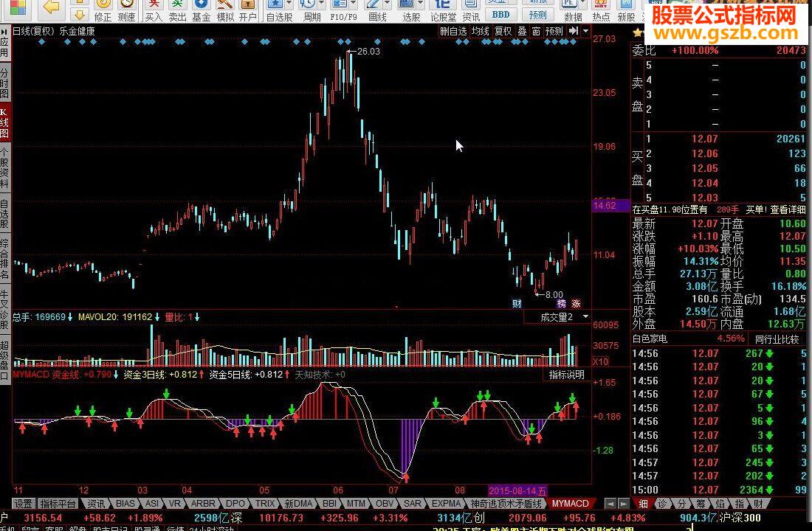Open the 指标平台 indicator platform button
This screenshot has height=531, width=812.
pos(58,504)
